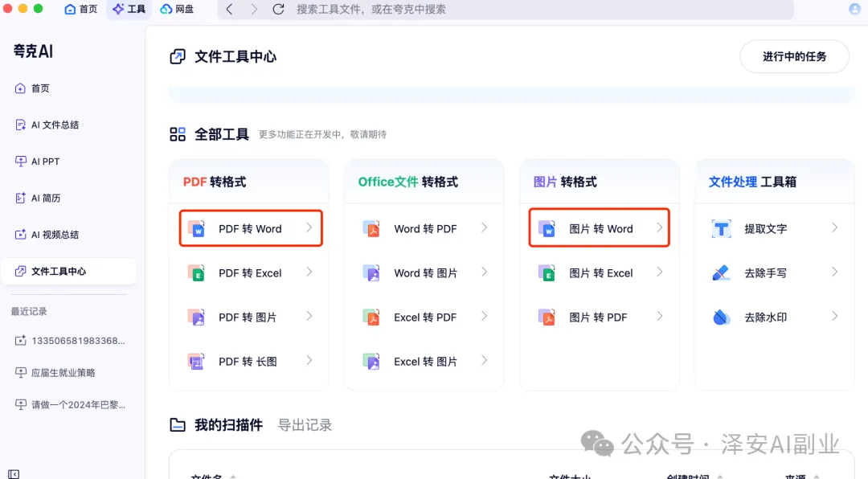Expand the Word 转 PDF chevron

pos(484,227)
